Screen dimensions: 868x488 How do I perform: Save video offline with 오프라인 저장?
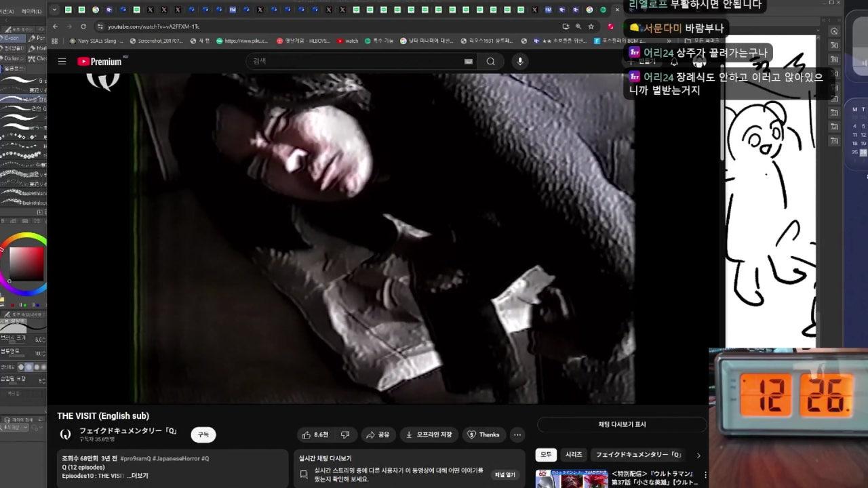point(429,434)
